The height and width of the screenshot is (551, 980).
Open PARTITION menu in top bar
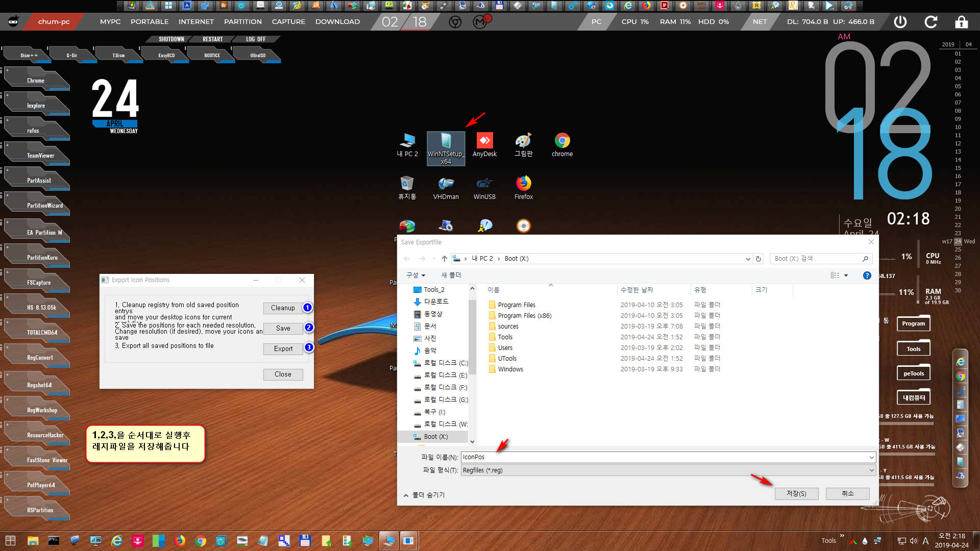pos(243,22)
